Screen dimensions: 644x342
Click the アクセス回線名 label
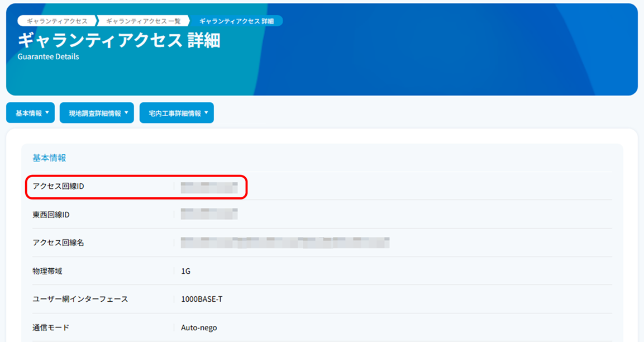pos(58,243)
